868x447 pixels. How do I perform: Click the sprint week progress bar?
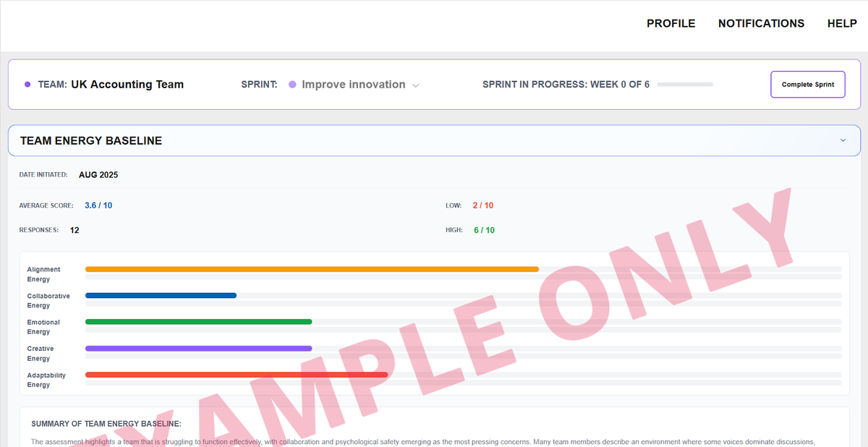point(685,85)
